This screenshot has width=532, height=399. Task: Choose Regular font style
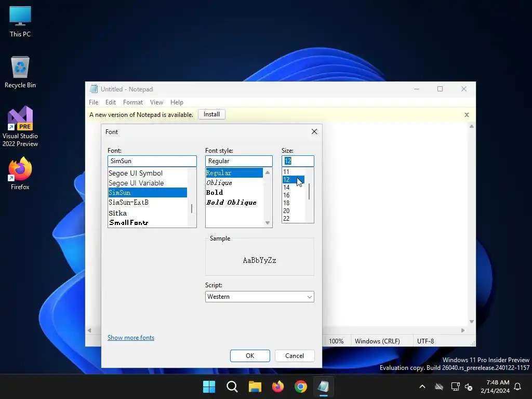234,172
